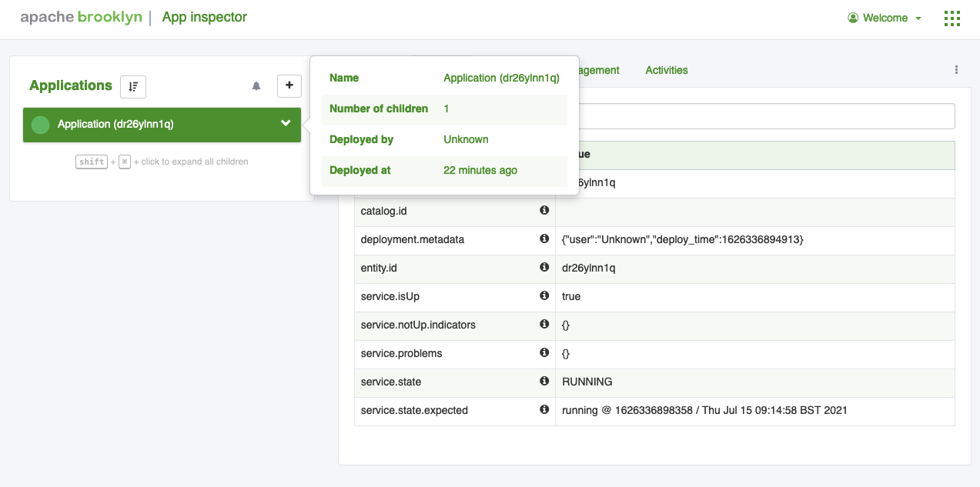The width and height of the screenshot is (980, 487).
Task: Switch to the Activities tab
Action: pos(667,70)
